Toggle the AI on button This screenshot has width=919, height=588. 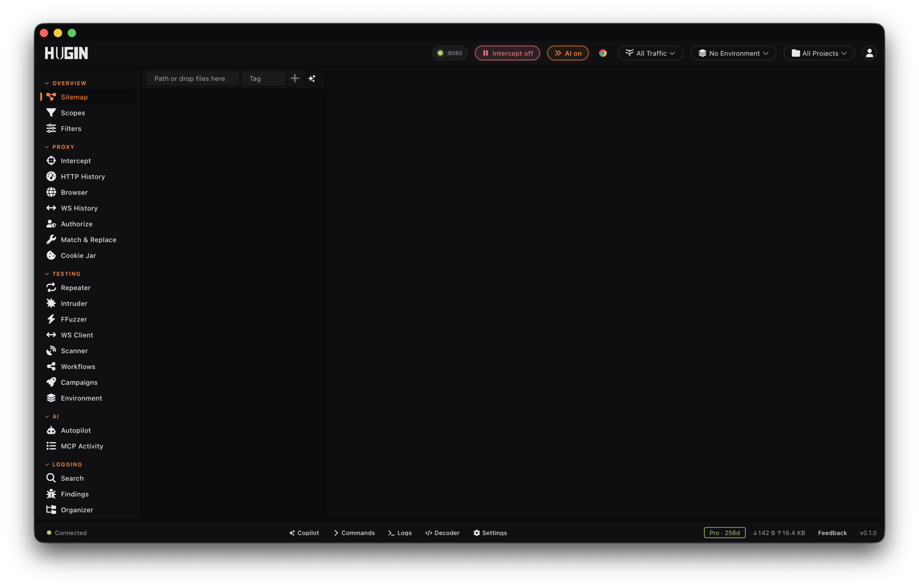click(568, 54)
